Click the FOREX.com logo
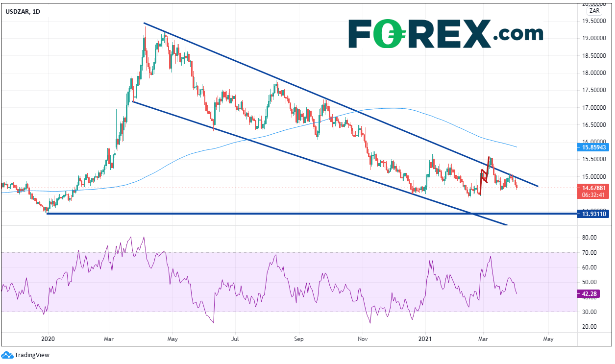The image size is (615, 364). [445, 33]
